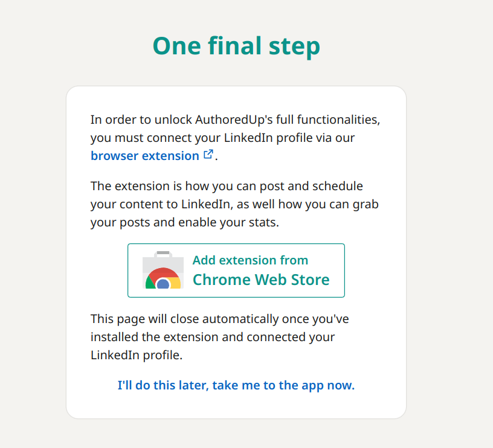The image size is (493, 448).
Task: Click the 'One final step' heading
Action: click(236, 46)
